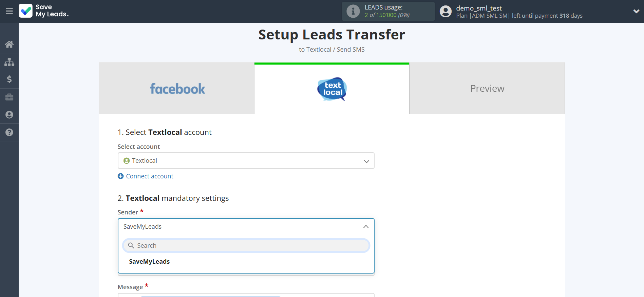Screen dimensions: 644x297
Task: Click the Sender search field
Action: click(x=246, y=246)
